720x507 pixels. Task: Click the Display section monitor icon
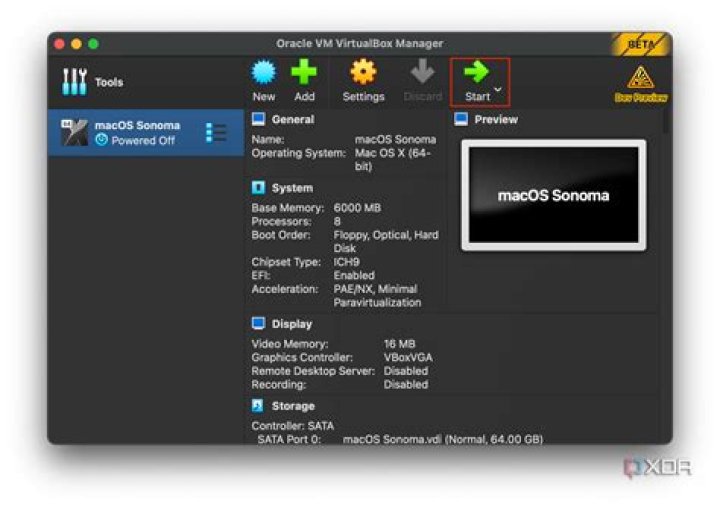tap(258, 323)
